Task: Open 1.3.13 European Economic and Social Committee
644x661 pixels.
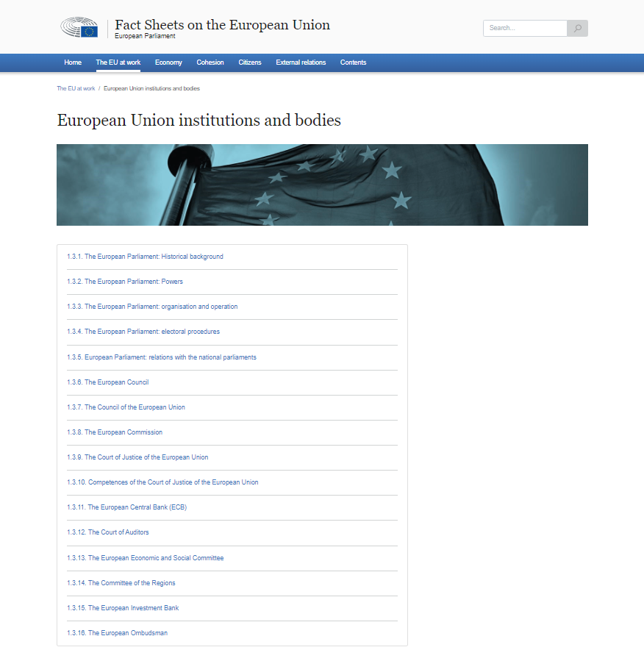Action: click(146, 558)
